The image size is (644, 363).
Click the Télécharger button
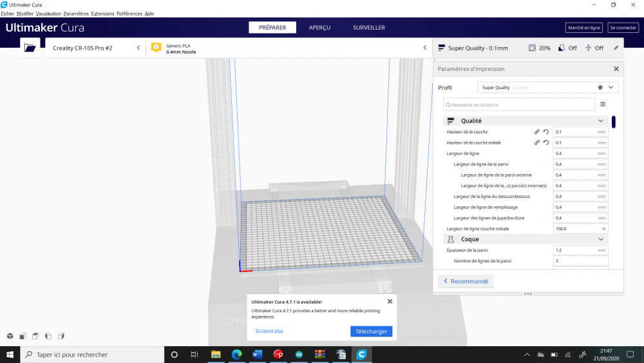click(372, 331)
